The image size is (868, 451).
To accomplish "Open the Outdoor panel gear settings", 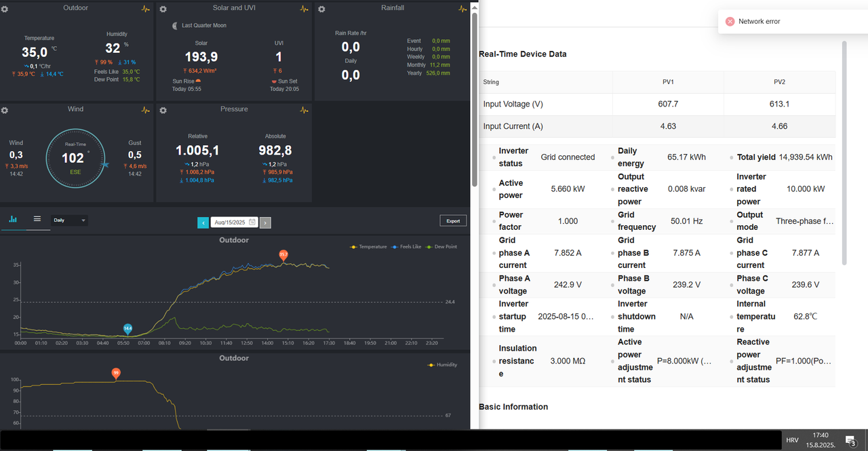I will click(5, 9).
